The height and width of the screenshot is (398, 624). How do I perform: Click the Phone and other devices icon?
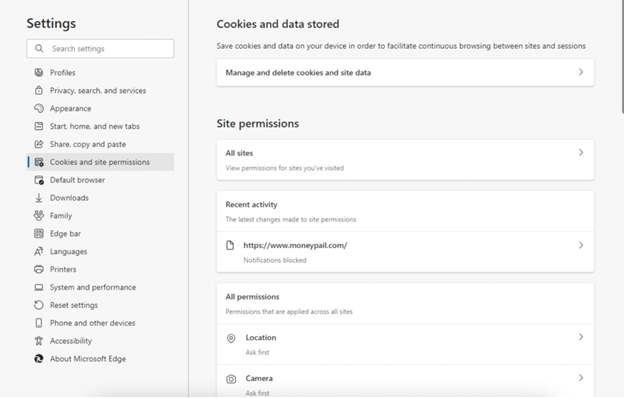click(39, 323)
